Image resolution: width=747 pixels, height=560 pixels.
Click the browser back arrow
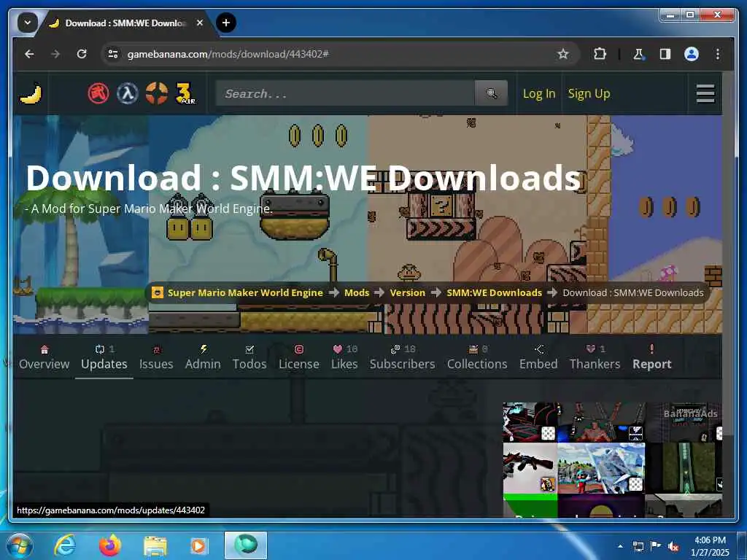[x=29, y=54]
